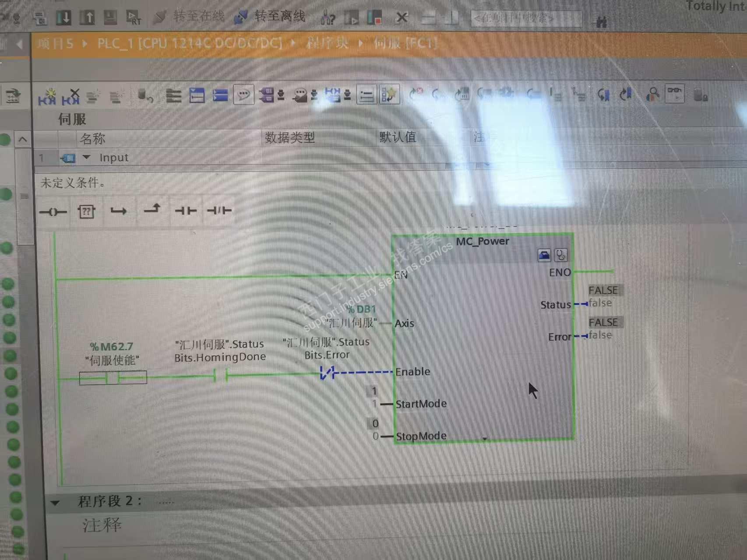Click the 未定义条件 status text
747x560 pixels.
pos(73,183)
